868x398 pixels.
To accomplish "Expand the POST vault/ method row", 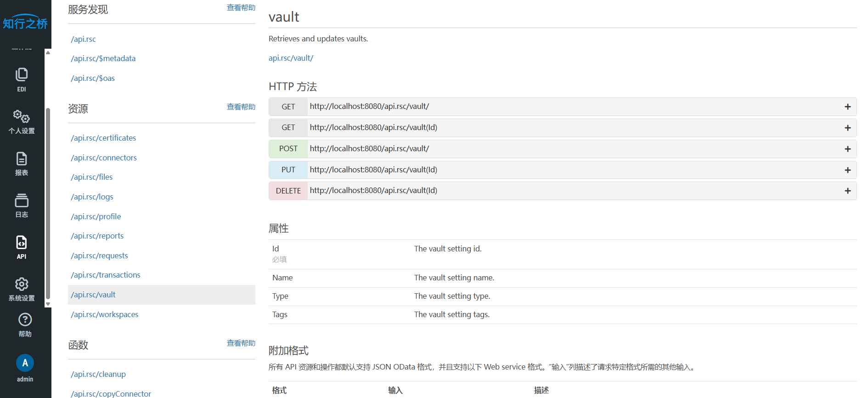I will coord(847,149).
